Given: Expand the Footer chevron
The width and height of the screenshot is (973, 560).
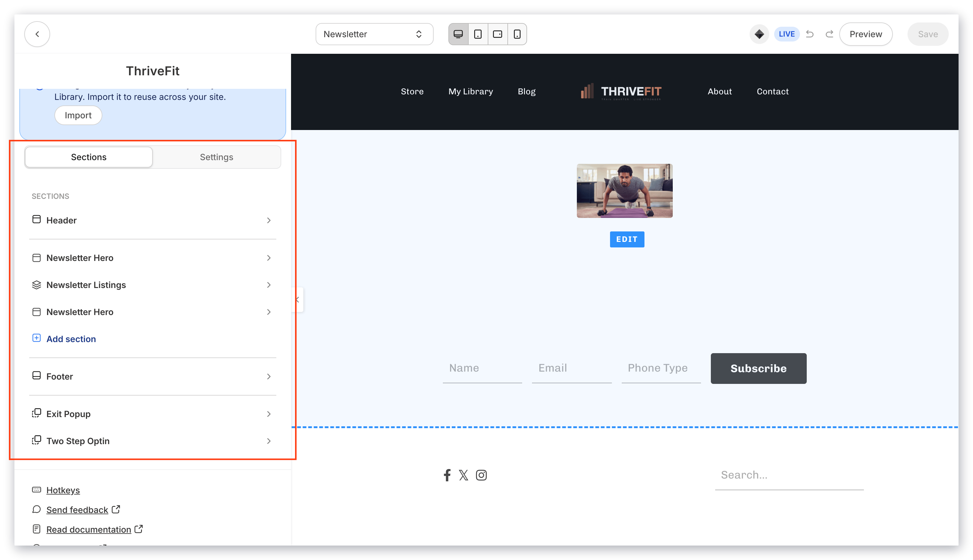Looking at the screenshot, I should (x=269, y=377).
